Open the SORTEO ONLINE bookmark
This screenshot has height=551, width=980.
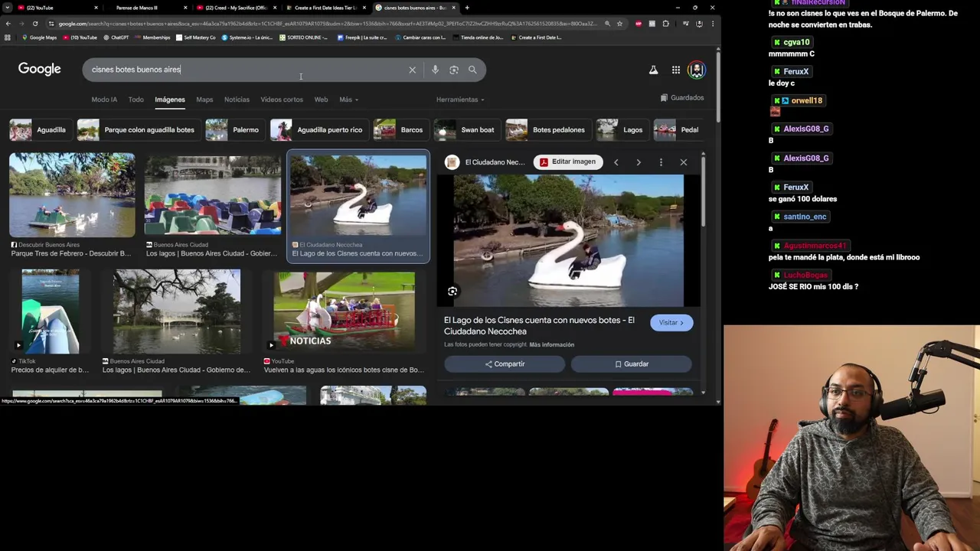coord(303,37)
